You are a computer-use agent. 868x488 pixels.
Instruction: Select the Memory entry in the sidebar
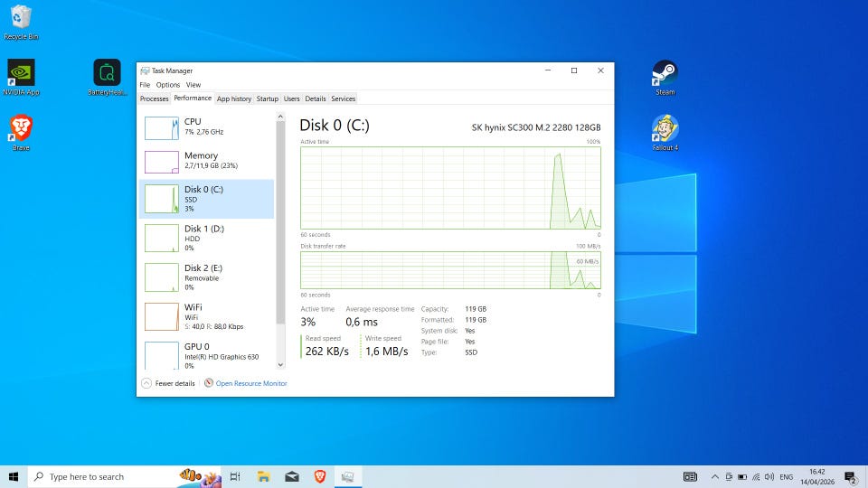tap(206, 161)
